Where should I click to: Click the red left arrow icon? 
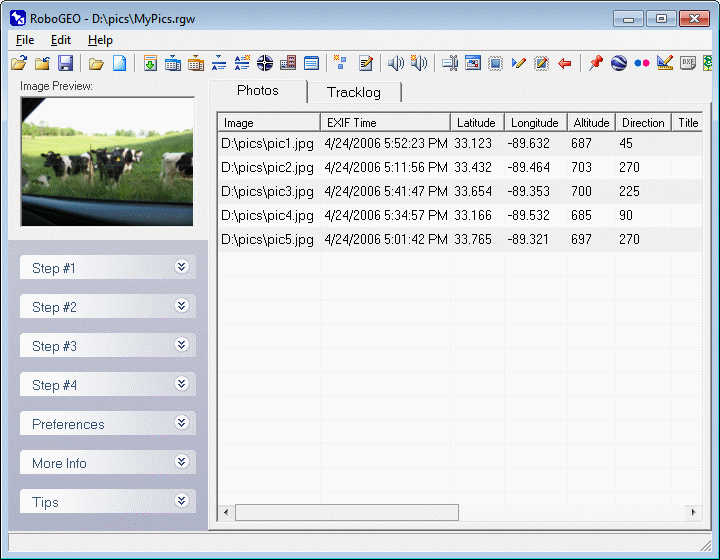click(x=565, y=63)
